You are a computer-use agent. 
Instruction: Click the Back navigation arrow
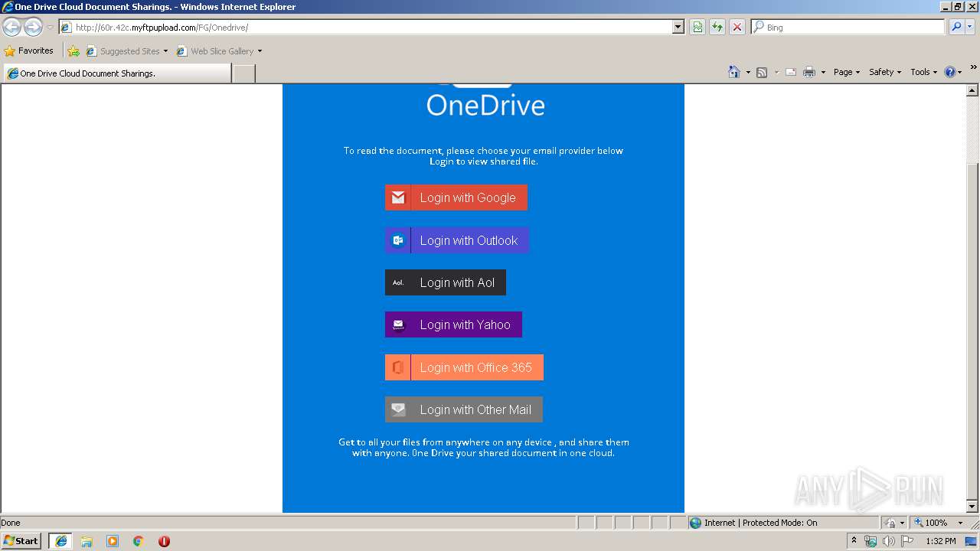[11, 28]
